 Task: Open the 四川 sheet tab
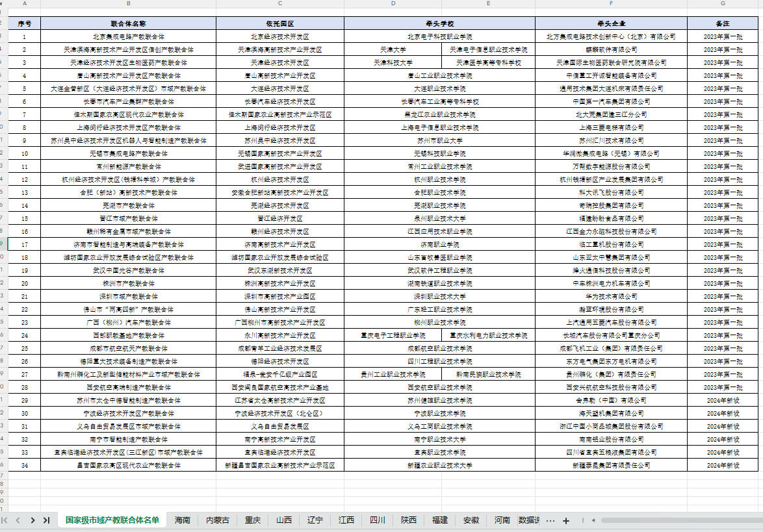[378, 520]
